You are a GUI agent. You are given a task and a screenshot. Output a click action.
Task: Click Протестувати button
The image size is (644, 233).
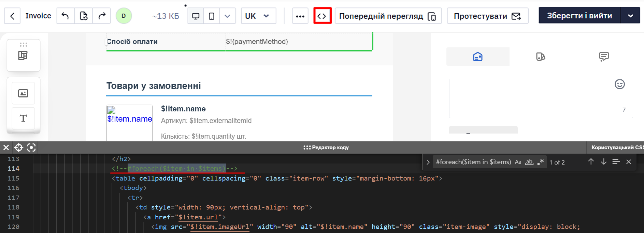487,16
